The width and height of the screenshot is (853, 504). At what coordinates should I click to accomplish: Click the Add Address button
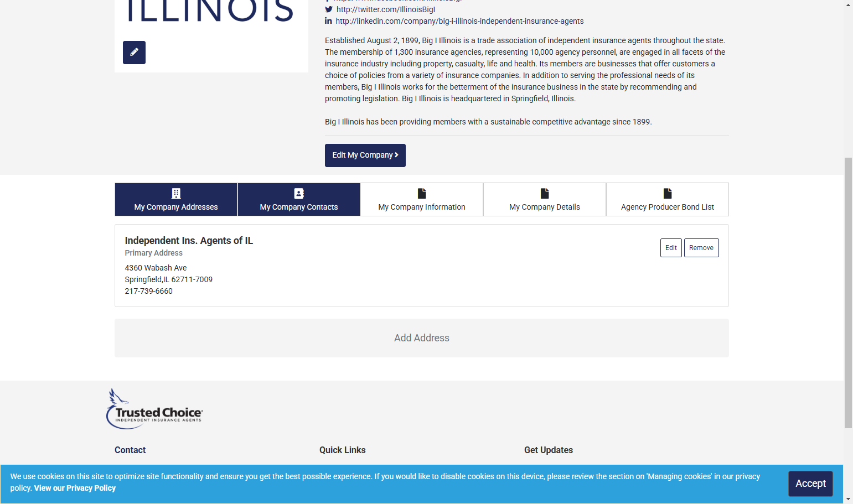[422, 338]
